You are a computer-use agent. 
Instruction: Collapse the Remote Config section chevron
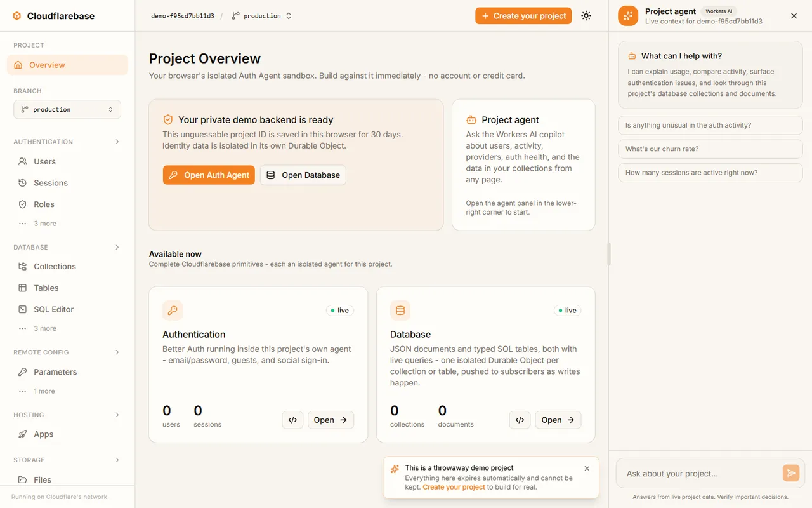(x=117, y=352)
